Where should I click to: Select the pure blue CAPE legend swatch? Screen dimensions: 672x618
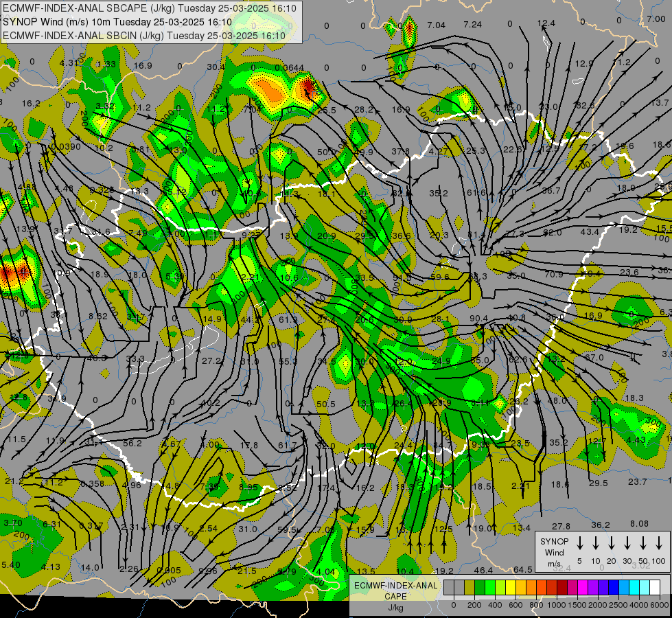point(613,587)
